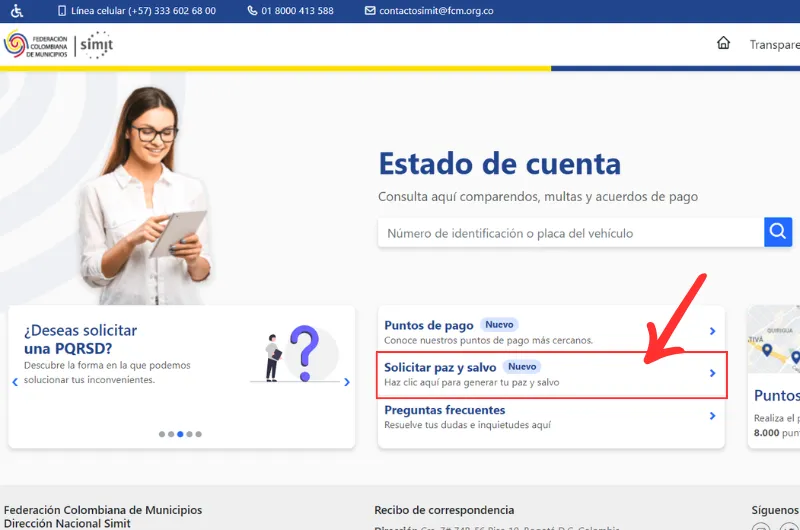Focus the identification or plate number field

click(570, 233)
